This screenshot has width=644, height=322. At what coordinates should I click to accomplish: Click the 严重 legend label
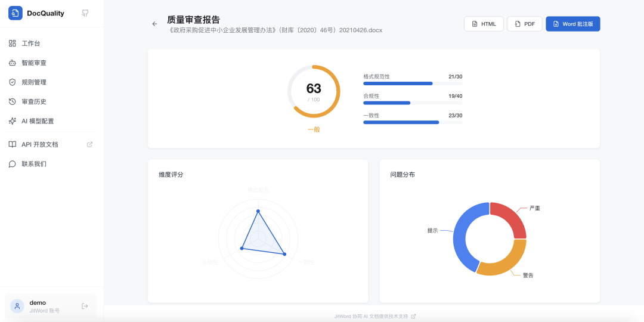[535, 208]
